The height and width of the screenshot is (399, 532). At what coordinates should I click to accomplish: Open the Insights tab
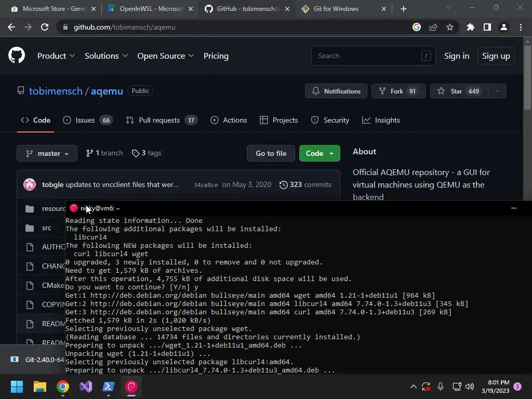pos(381,120)
